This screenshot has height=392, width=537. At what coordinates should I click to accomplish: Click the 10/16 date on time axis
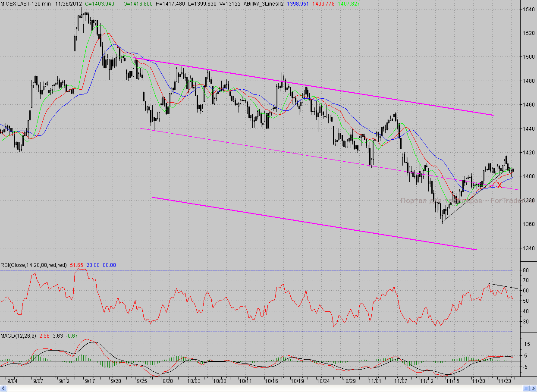click(272, 381)
